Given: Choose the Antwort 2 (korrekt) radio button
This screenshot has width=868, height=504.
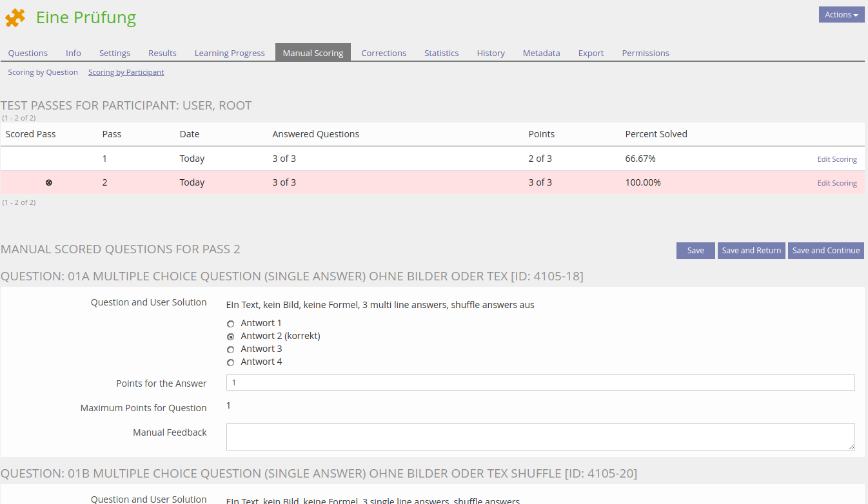Looking at the screenshot, I should point(231,336).
